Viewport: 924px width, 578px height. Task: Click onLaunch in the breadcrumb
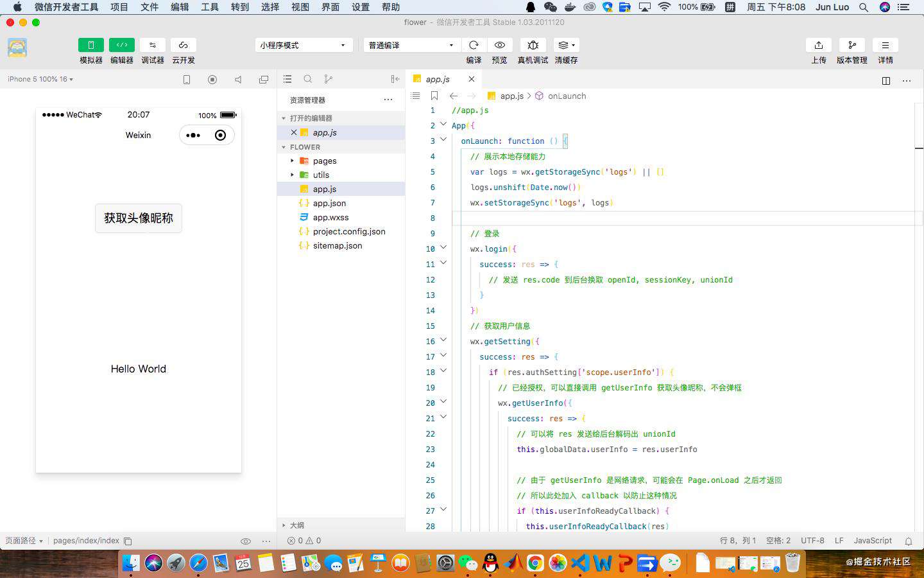pos(567,96)
